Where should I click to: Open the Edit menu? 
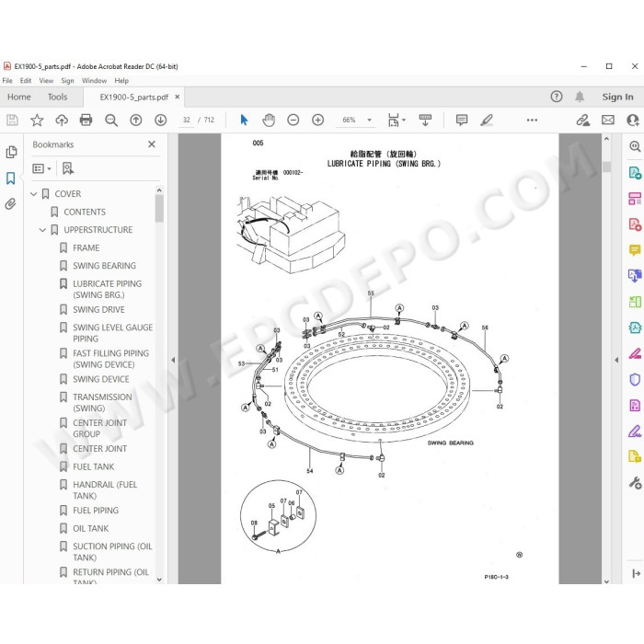(x=26, y=81)
